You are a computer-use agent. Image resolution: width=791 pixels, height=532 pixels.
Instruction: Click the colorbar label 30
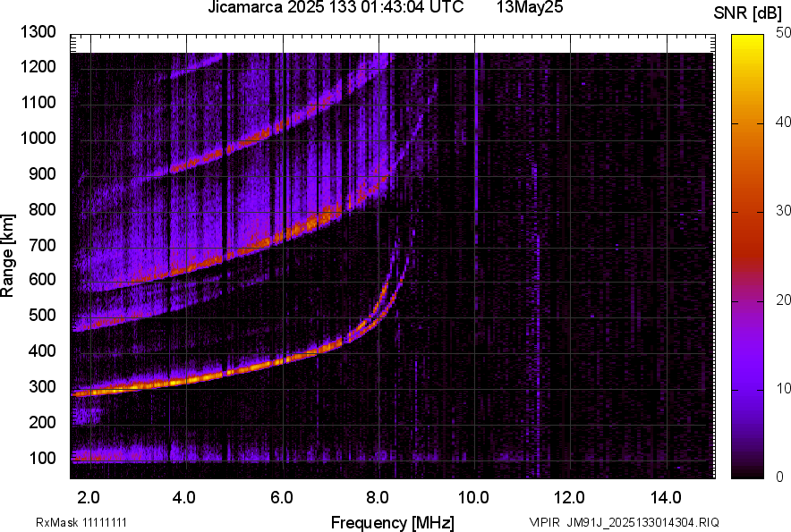[783, 210]
